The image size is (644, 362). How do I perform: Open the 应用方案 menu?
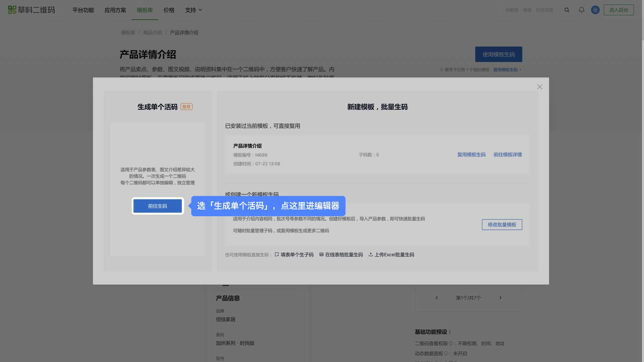[x=115, y=10]
